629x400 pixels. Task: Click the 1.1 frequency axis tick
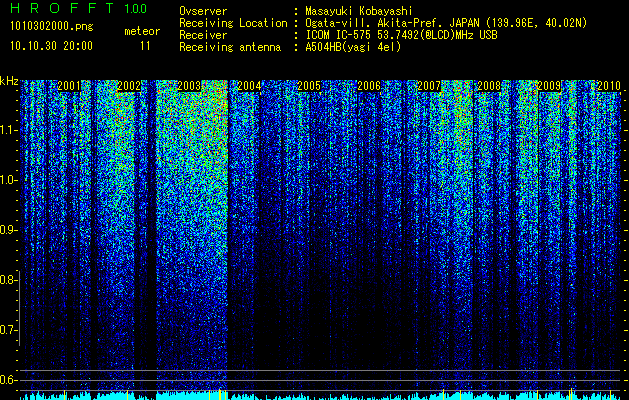8,130
